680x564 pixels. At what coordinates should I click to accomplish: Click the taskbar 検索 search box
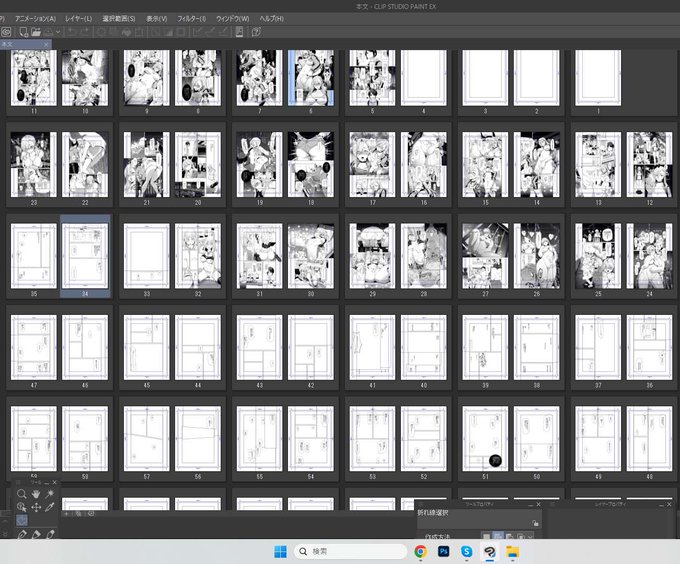tap(350, 551)
